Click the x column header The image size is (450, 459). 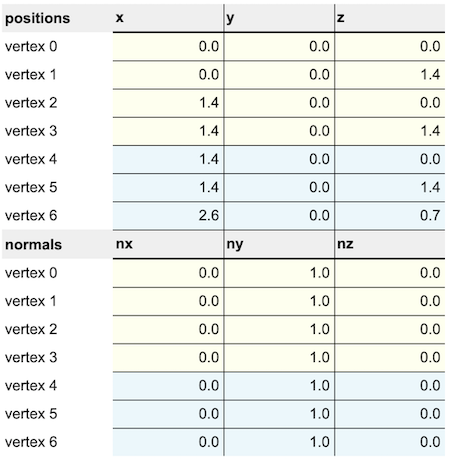168,18
